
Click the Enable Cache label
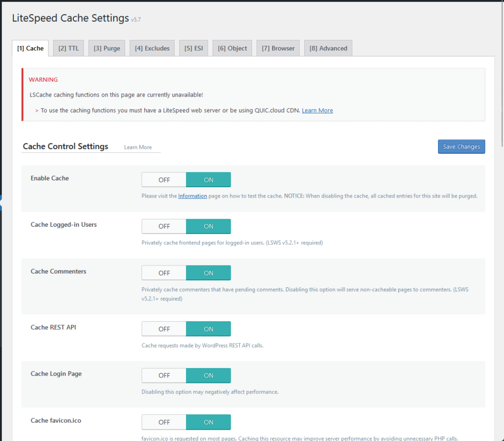tap(50, 178)
